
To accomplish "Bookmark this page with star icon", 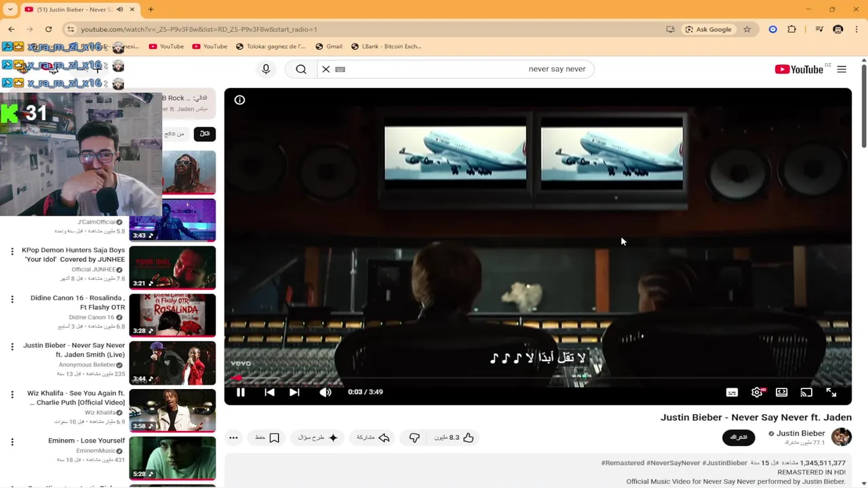I will click(747, 29).
